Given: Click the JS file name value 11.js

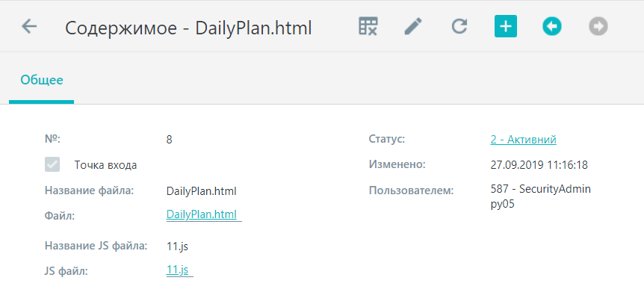Looking at the screenshot, I should click(177, 246).
